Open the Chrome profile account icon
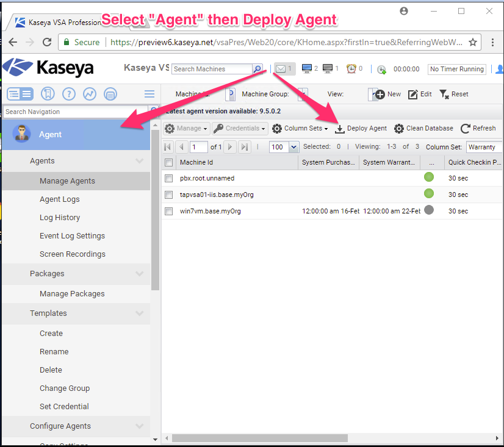The height and width of the screenshot is (447, 504). [x=404, y=11]
